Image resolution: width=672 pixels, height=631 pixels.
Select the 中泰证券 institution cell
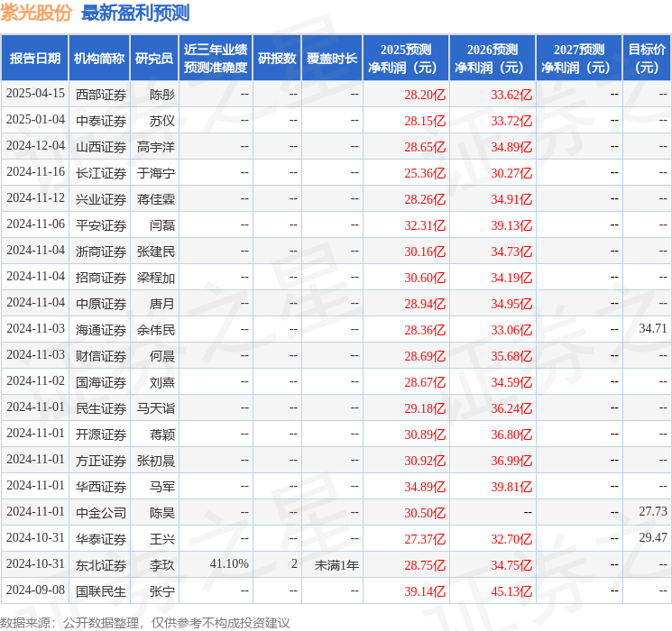(x=101, y=121)
